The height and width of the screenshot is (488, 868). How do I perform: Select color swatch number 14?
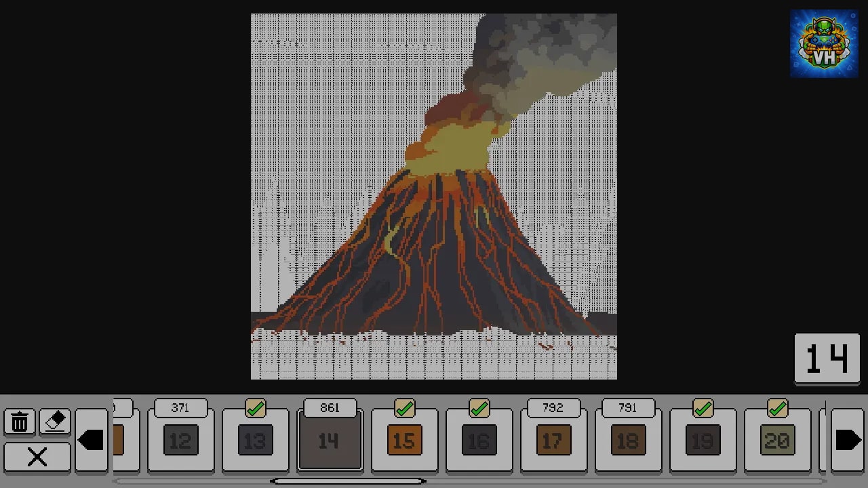(x=330, y=441)
